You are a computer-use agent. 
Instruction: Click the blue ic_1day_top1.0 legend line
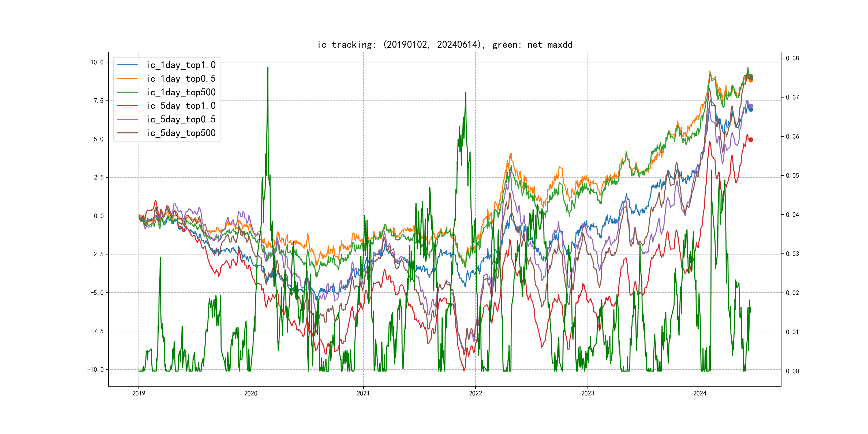click(x=127, y=65)
